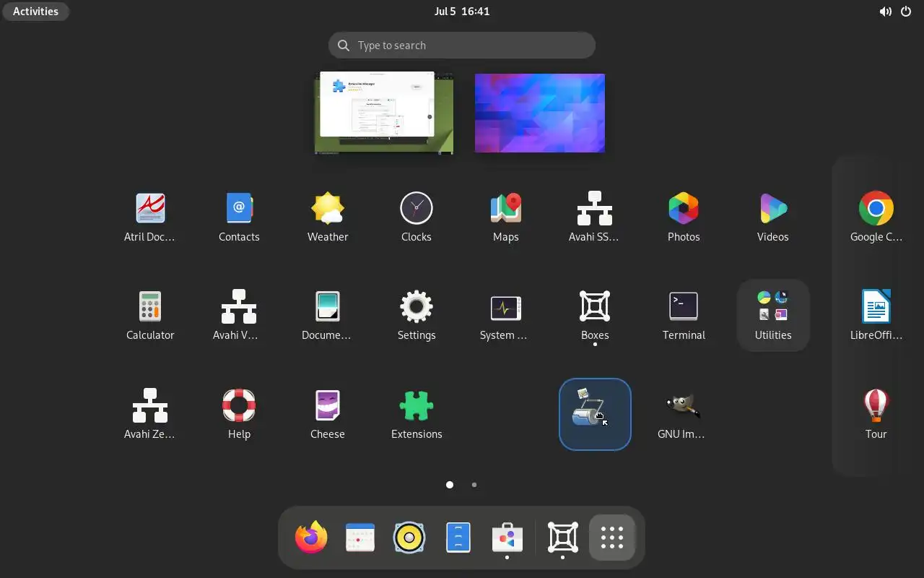Open the Utilities app folder
The height and width of the screenshot is (578, 924).
point(772,315)
